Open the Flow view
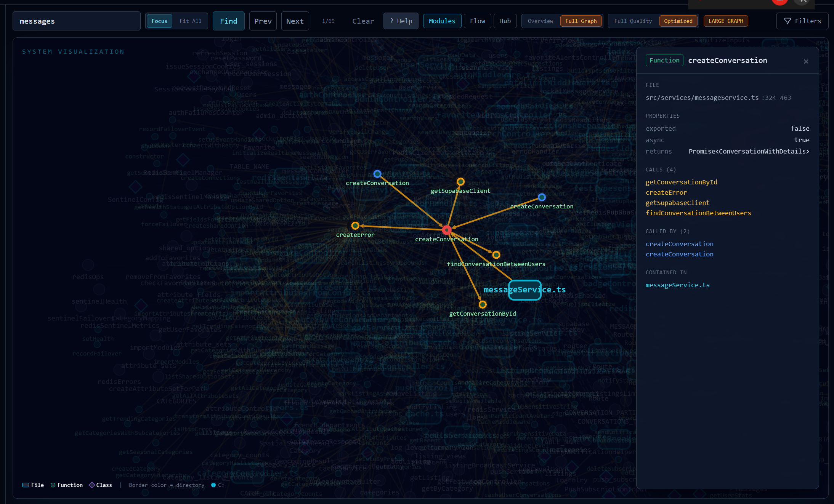Screen dimensions: 834x504 477,21
